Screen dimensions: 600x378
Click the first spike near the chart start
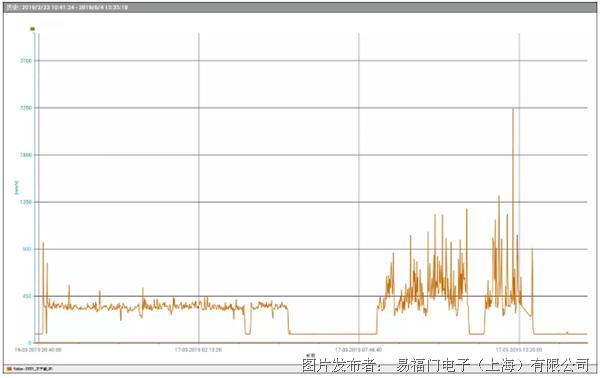pos(43,243)
